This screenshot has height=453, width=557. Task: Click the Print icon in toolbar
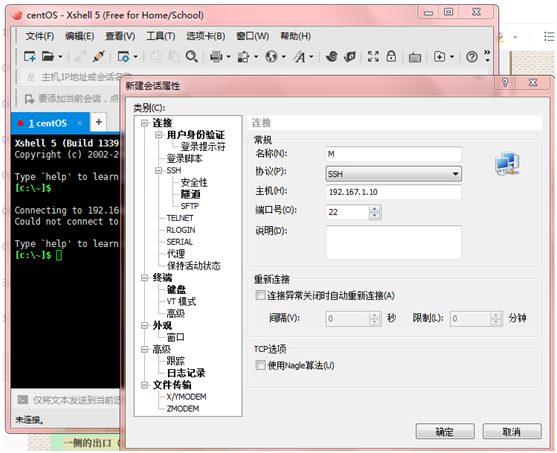click(216, 56)
